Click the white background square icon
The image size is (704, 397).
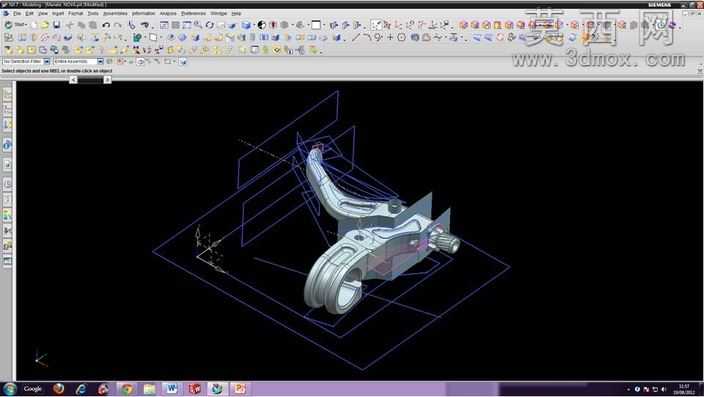coord(316,25)
